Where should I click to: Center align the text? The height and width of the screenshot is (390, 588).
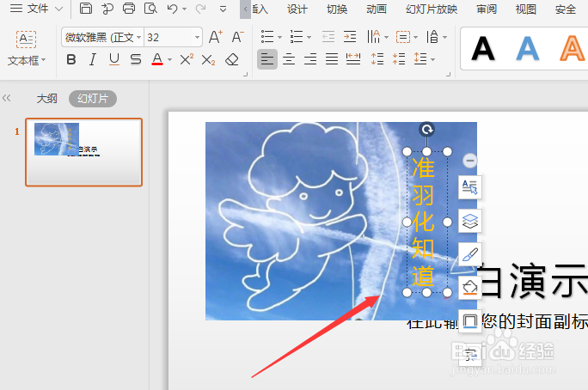[289, 59]
